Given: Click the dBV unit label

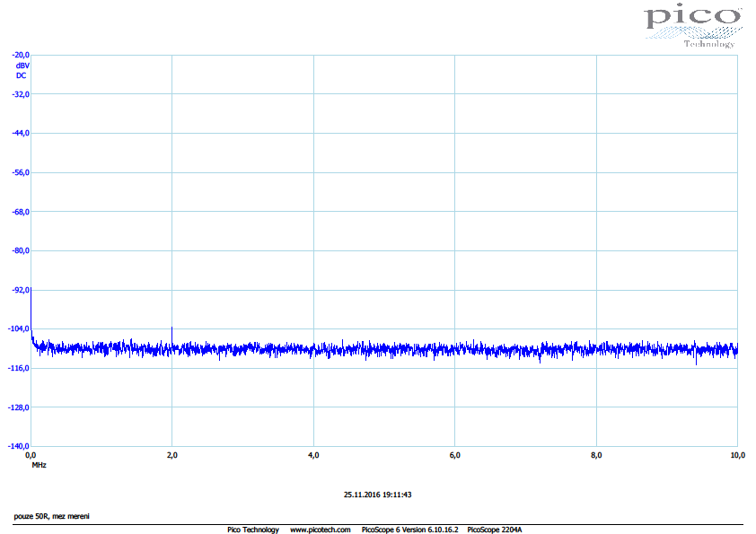Looking at the screenshot, I should click(22, 66).
